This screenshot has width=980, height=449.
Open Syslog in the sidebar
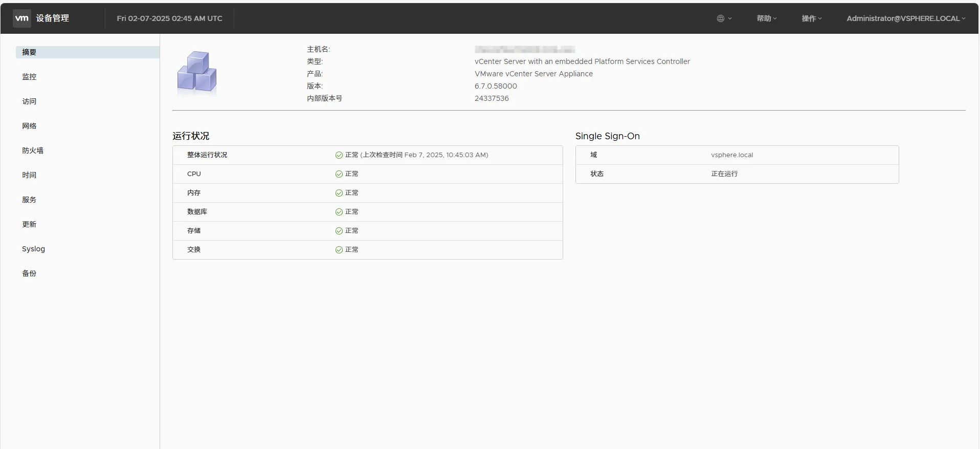coord(33,249)
